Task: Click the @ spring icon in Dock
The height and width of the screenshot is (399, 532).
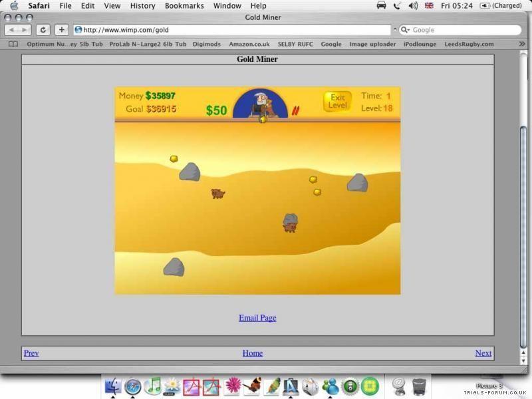Action: point(398,386)
